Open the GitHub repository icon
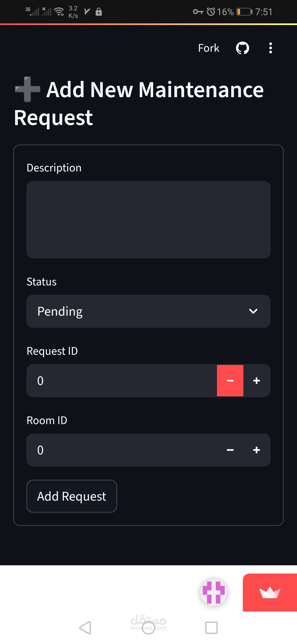Viewport: 297px width, 644px height. pyautogui.click(x=242, y=48)
